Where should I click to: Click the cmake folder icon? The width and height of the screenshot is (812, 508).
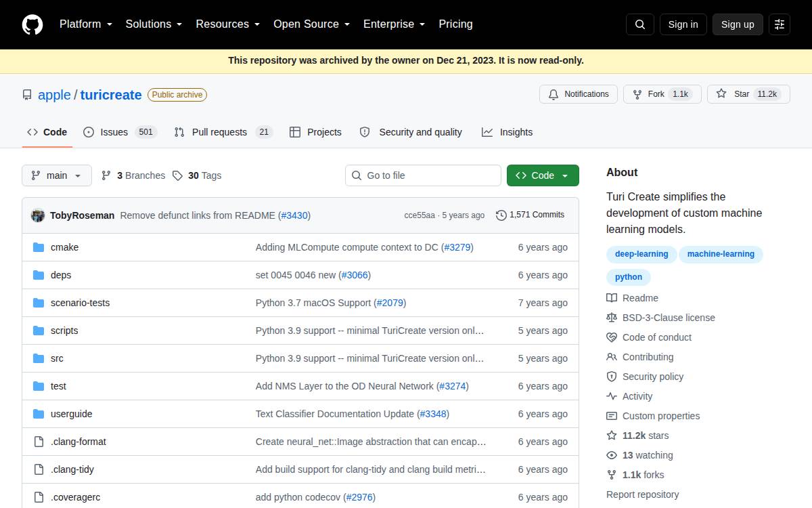39,247
